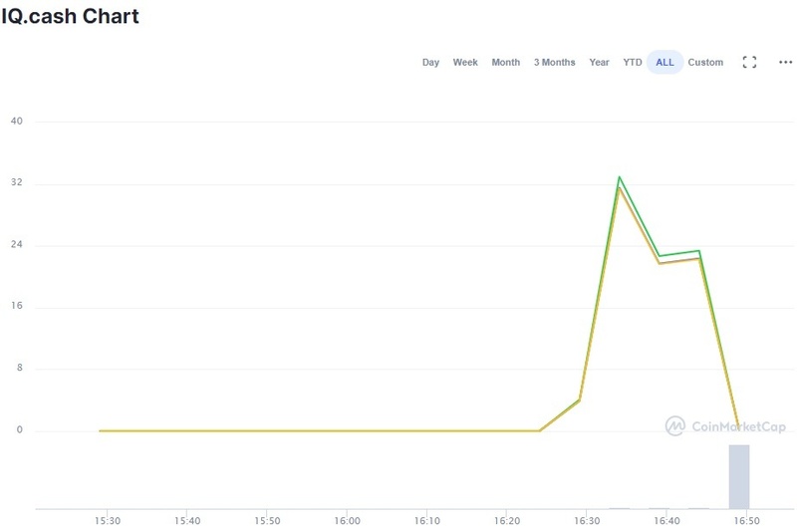
Task: Open fullscreen chart view icon
Action: [749, 62]
